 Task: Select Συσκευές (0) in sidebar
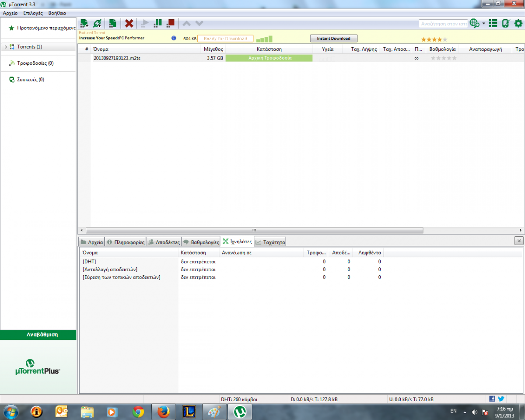[31, 80]
